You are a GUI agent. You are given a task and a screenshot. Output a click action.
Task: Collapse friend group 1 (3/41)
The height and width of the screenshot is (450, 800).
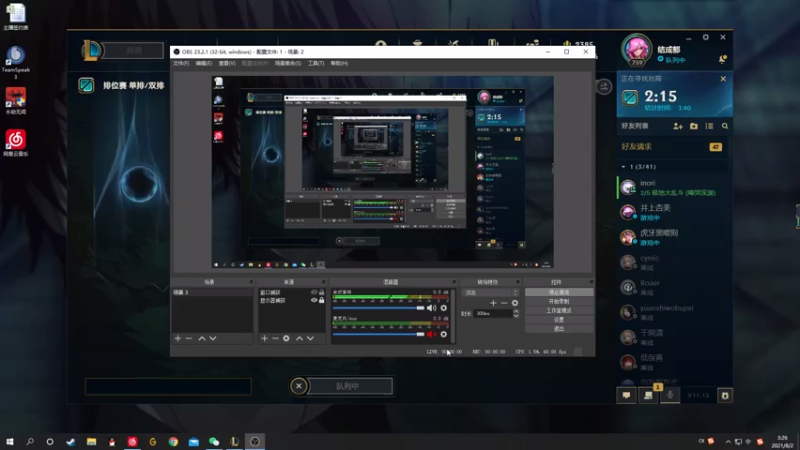623,167
